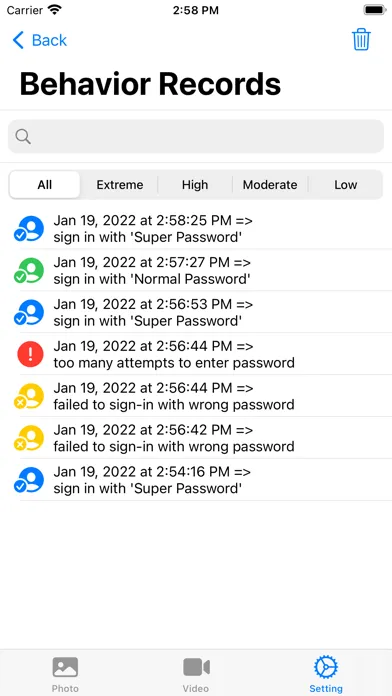Screen dimensions: 392x696
Task: Open the Setting tab
Action: [x=326, y=674]
